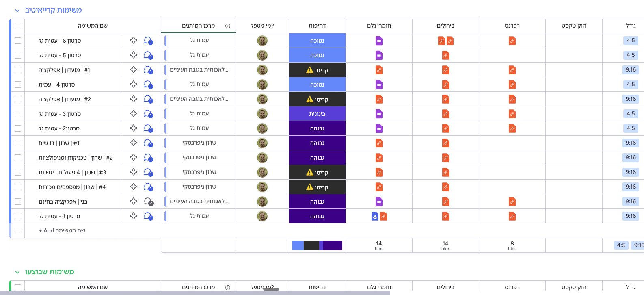Check the box for שרון | דו שיח | #1
Image resolution: width=644 pixels, height=295 pixels.
(x=18, y=143)
